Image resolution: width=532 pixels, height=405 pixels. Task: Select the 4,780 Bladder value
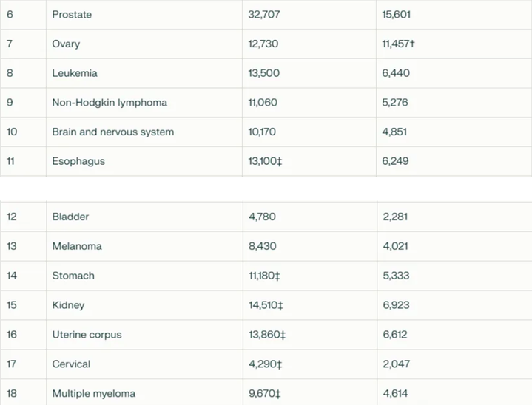click(x=262, y=217)
